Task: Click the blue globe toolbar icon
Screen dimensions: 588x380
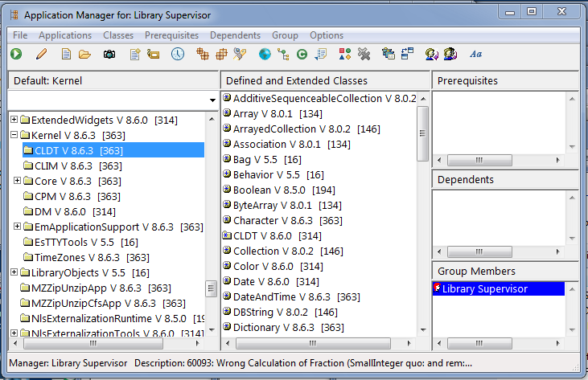Action: pyautogui.click(x=264, y=55)
